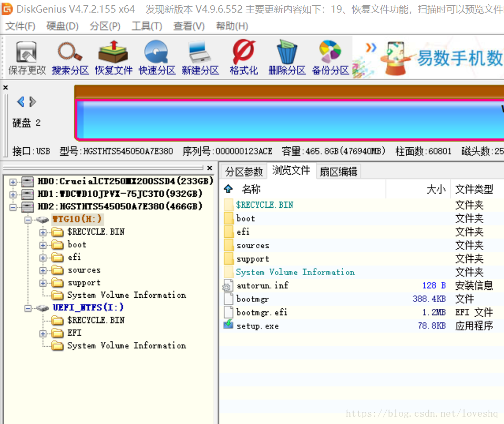Collapse the UEFI_NTFS(I:) partition node
Screen dimensions: 504x424
tap(28, 308)
